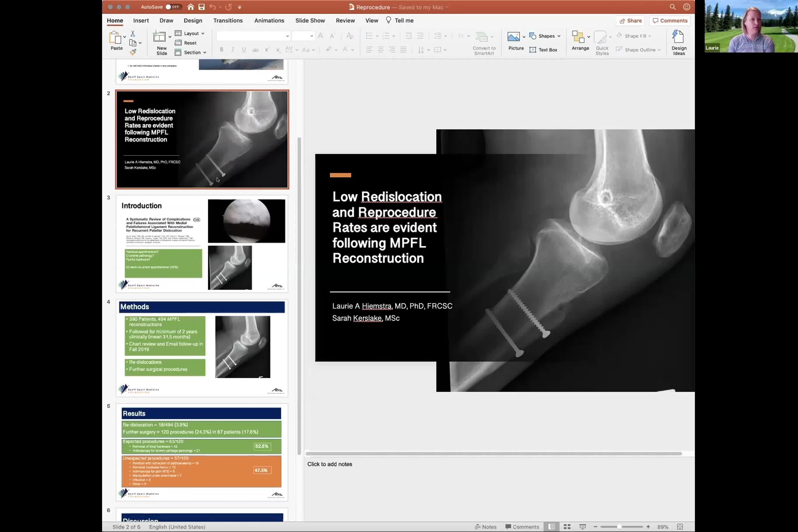The width and height of the screenshot is (798, 532).
Task: Select the Methods slide thumbnail
Action: 202,348
